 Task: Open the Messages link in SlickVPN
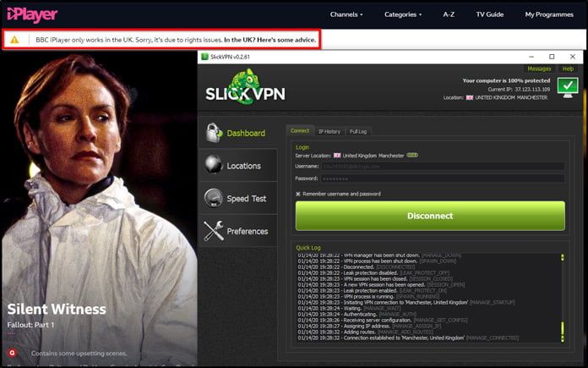539,69
